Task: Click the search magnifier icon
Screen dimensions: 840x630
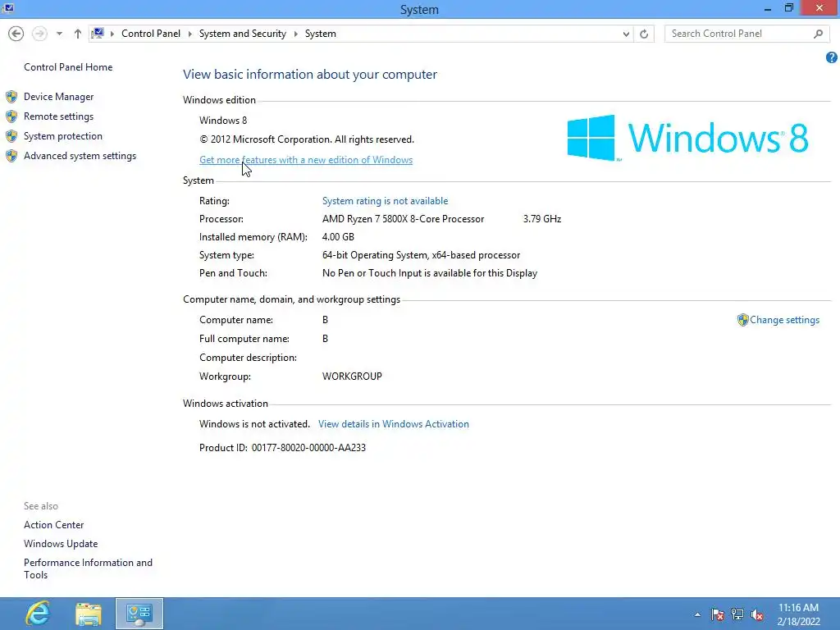Action: click(x=818, y=34)
